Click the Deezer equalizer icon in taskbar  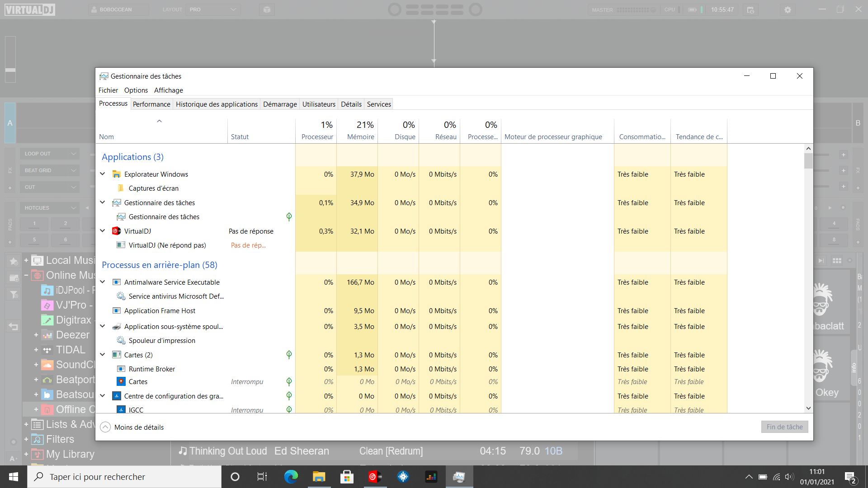click(431, 477)
